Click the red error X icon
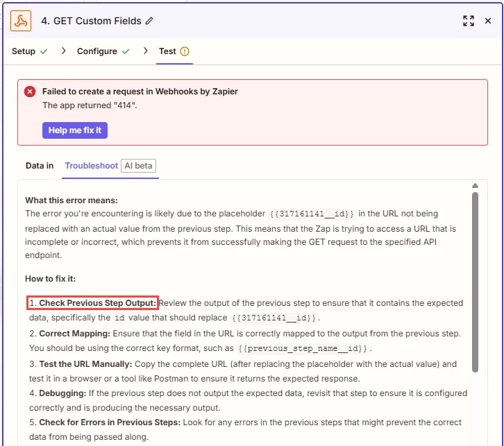Viewport: 504px width, 446px height. [x=30, y=92]
